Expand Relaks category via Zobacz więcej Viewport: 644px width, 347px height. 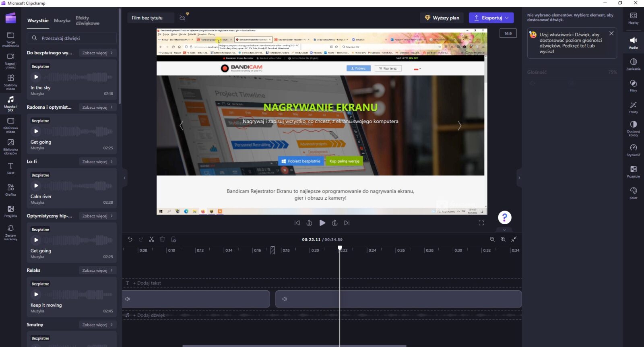(98, 270)
